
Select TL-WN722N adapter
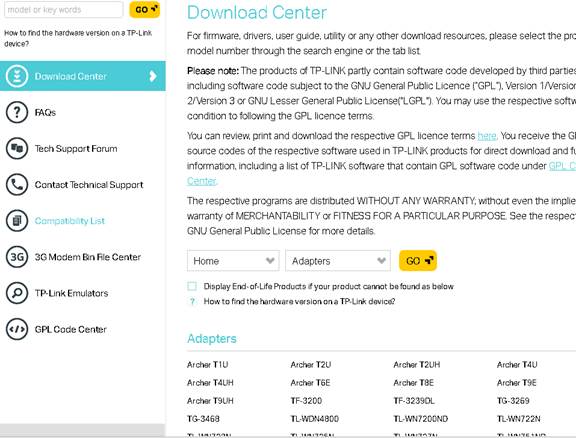[519, 419]
